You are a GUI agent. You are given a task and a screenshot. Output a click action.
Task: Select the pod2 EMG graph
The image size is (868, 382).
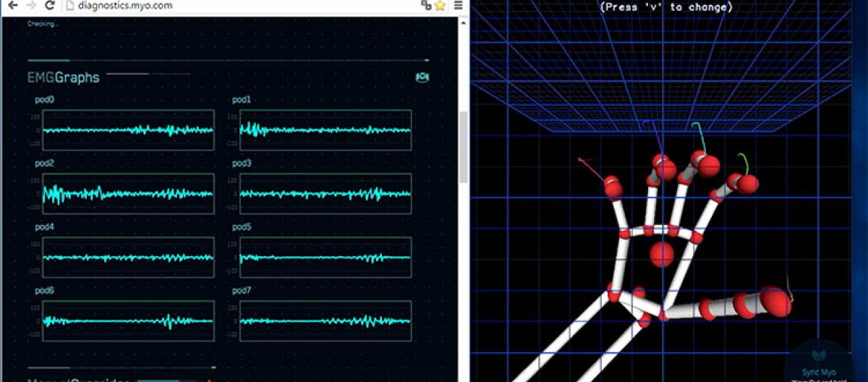tap(128, 194)
